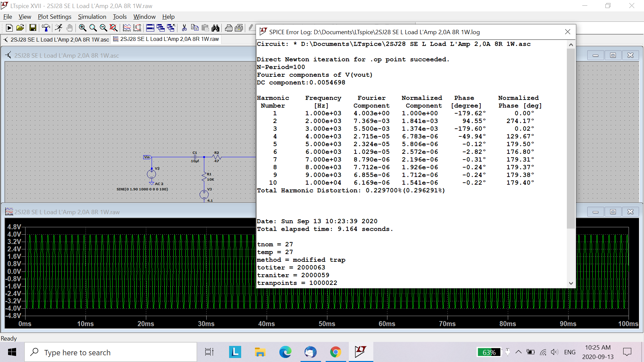Open the Help menu
Viewport: 644px width, 362px height.
168,16
